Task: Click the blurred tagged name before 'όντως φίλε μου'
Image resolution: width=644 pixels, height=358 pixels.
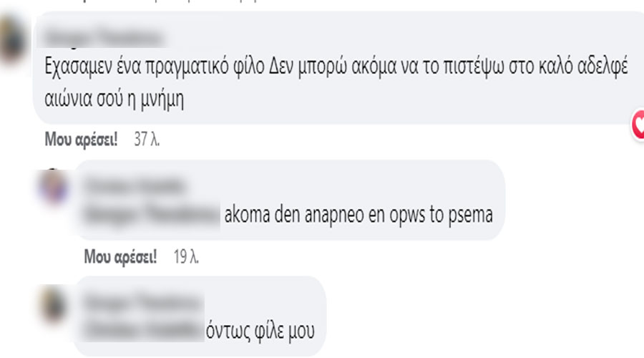Action: pos(143,330)
